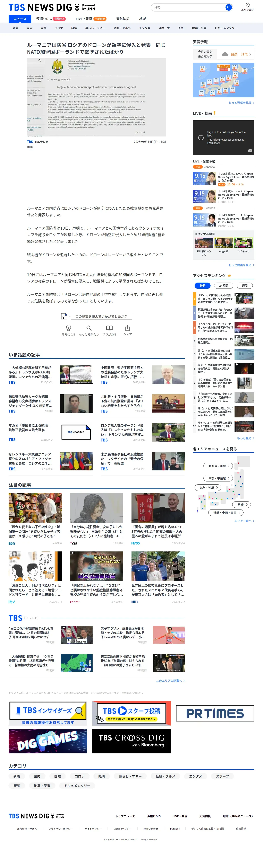Open the 9.15 夜のニュース live stream
Screen dimensions: 263x868
click(223, 196)
